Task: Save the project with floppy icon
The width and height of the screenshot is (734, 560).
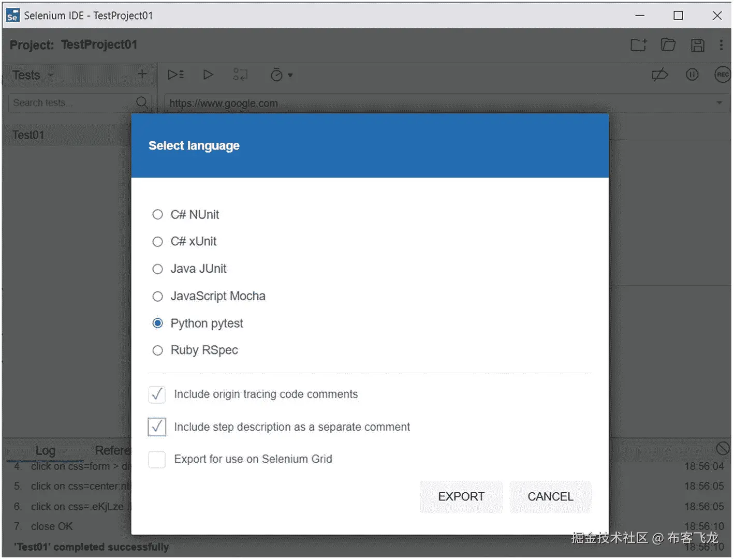Action: coord(697,45)
